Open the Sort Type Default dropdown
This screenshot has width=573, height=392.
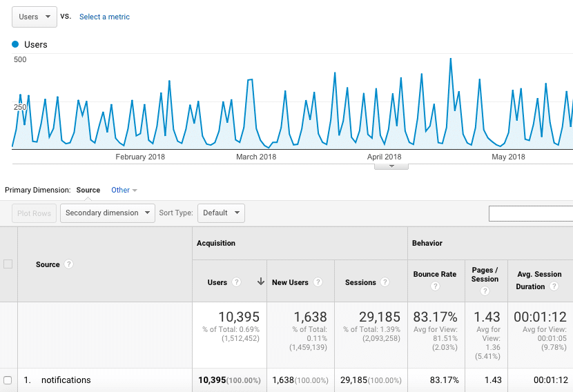point(221,213)
